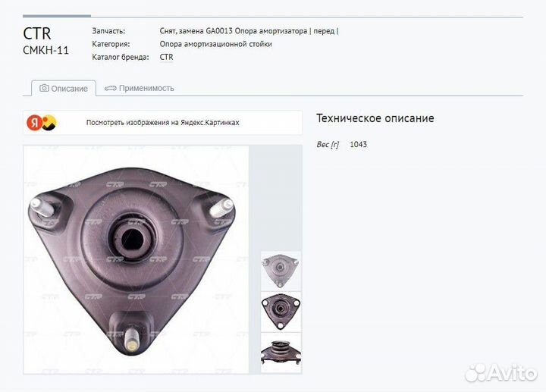Click the car icon on the Применимость tab
546x392 pixels.
coord(111,88)
